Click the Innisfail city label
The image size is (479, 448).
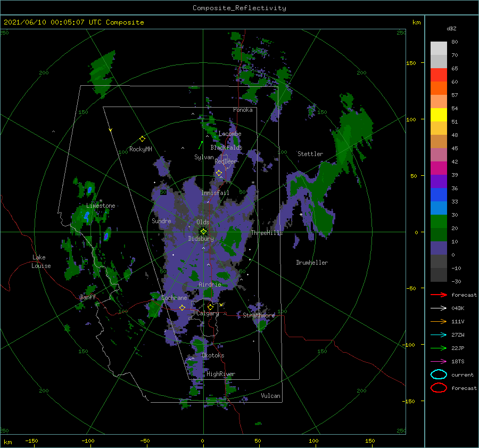215,193
